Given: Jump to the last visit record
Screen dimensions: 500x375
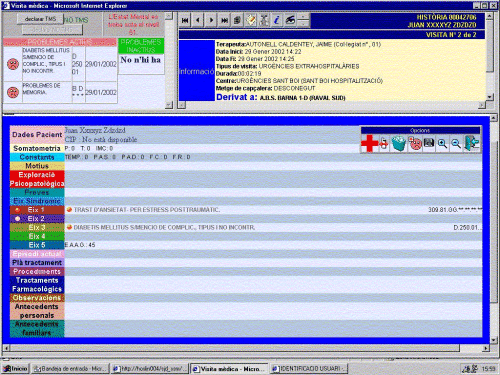Looking at the screenshot, I should [x=224, y=20].
